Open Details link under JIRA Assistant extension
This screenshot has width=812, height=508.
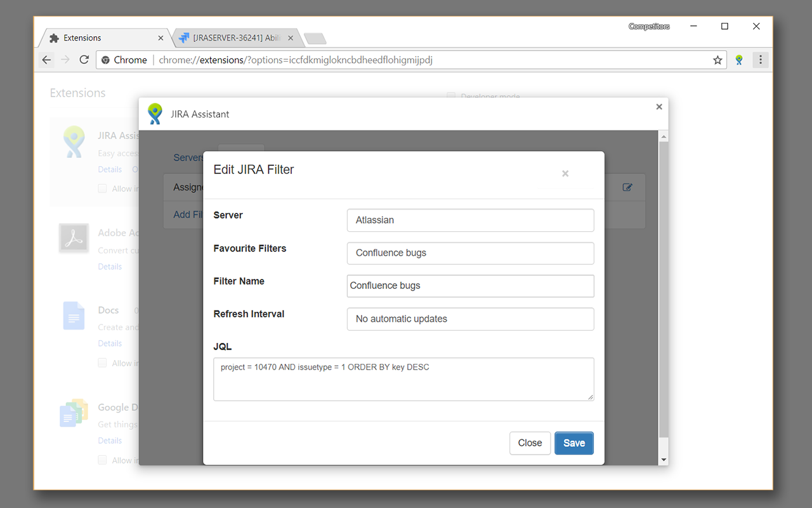tap(110, 170)
